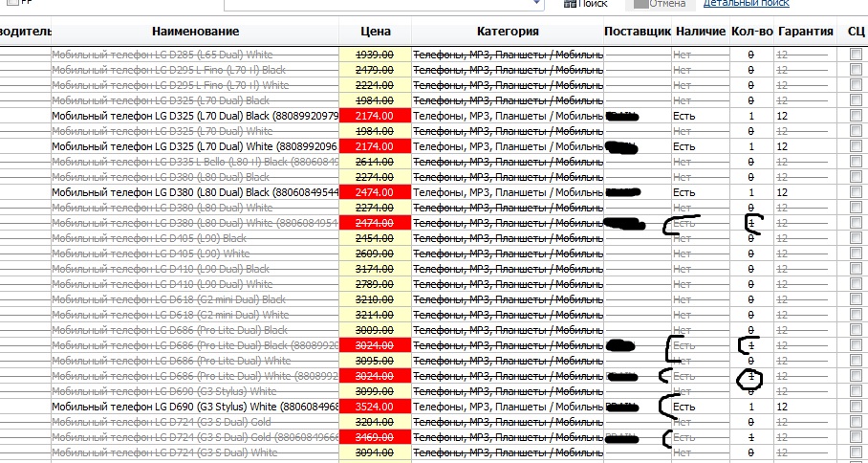Select the price cell 3009.00
This screenshot has width=868, height=463.
click(x=376, y=329)
